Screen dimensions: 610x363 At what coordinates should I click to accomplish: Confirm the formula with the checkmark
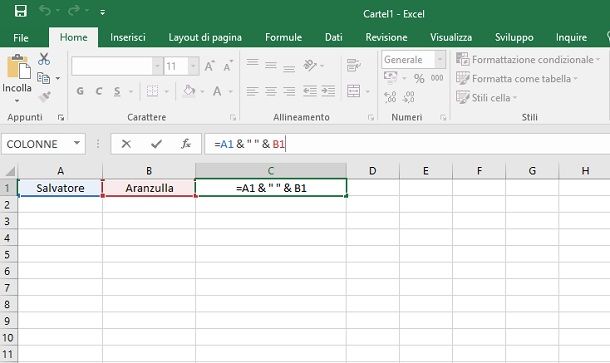click(156, 144)
